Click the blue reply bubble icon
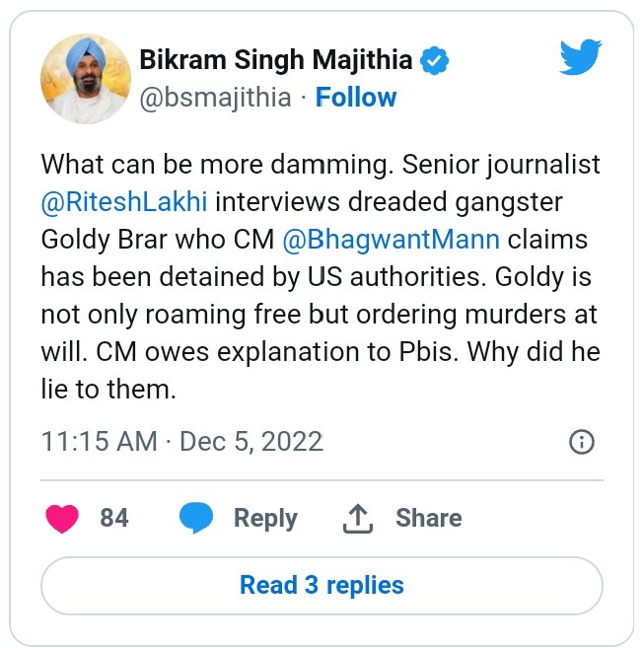Viewport: 644px width, 648px height. click(x=196, y=519)
